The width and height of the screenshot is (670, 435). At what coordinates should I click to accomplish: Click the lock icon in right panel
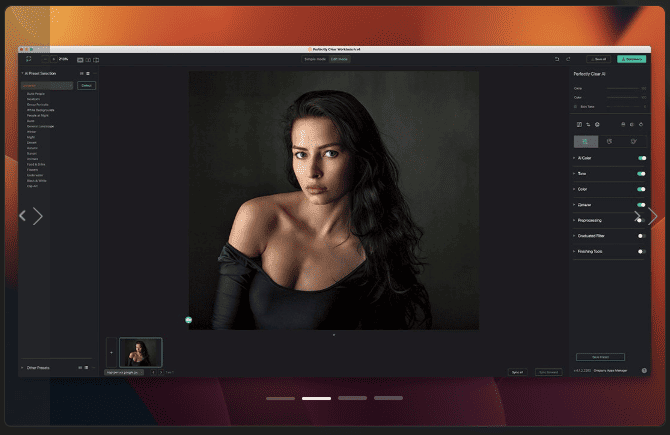click(x=623, y=124)
